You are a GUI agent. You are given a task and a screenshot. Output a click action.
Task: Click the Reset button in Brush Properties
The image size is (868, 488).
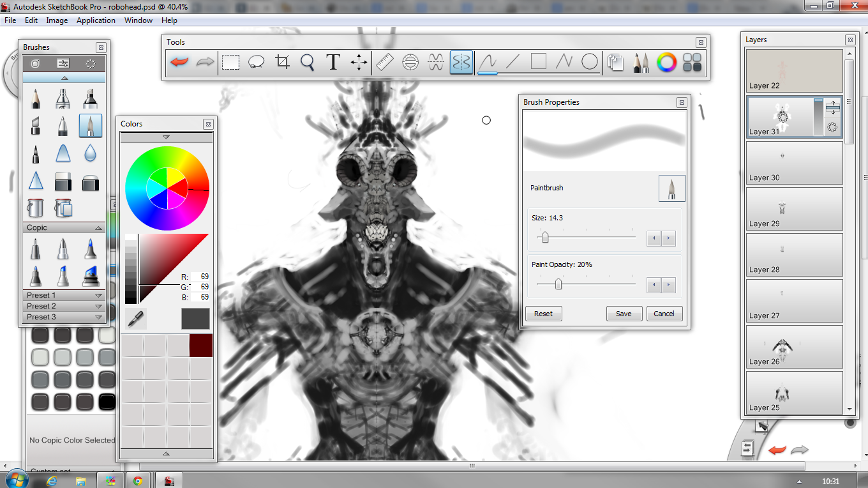[543, 314]
